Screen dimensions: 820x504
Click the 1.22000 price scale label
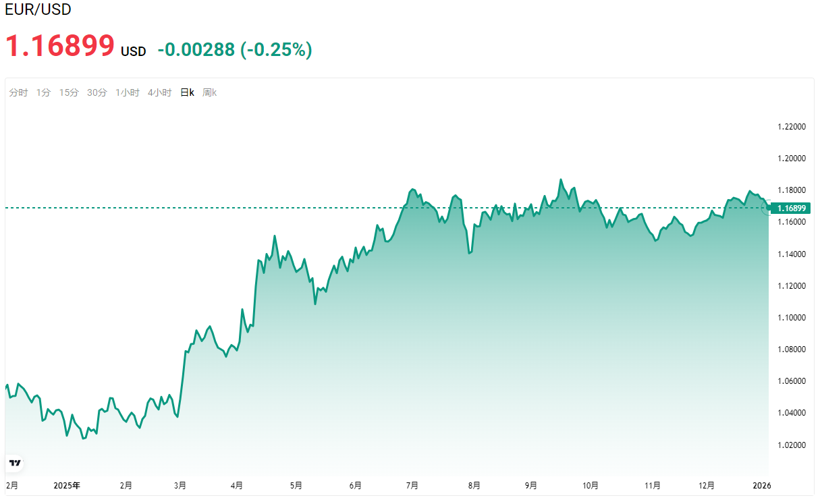point(792,127)
